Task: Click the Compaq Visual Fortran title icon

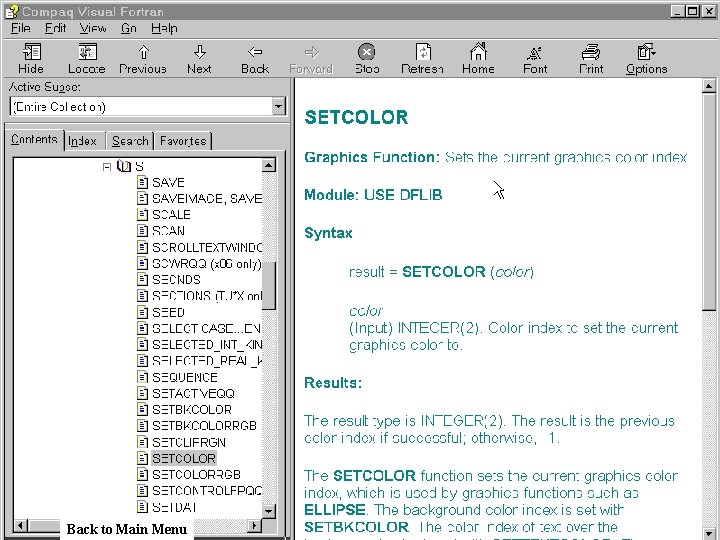Action: click(12, 11)
